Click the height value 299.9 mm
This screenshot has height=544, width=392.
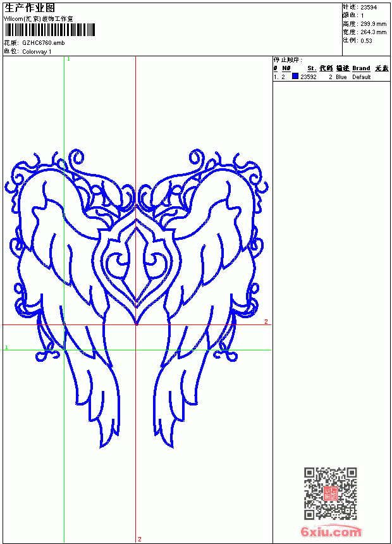374,24
